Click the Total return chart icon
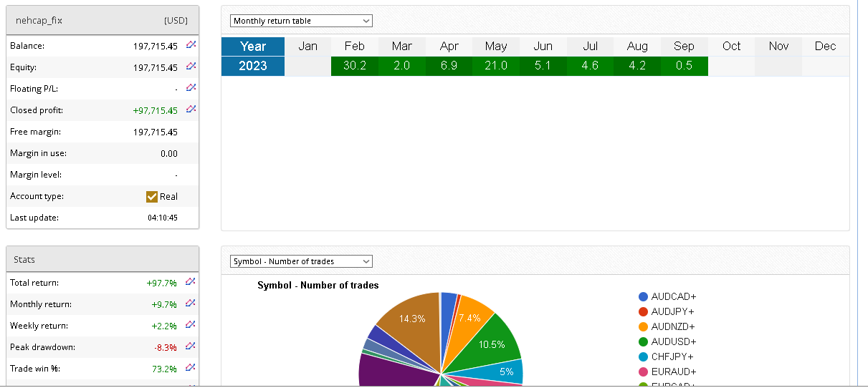 click(191, 282)
